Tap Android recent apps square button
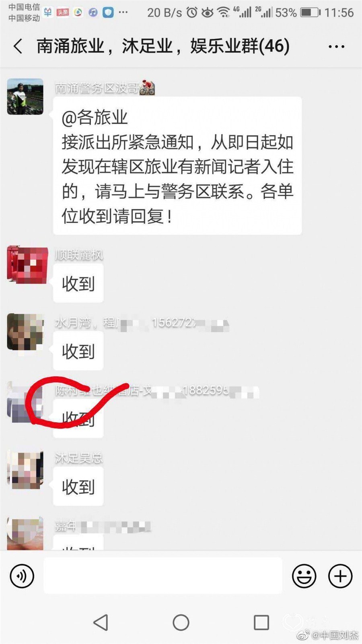362x644 pixels. (x=261, y=622)
